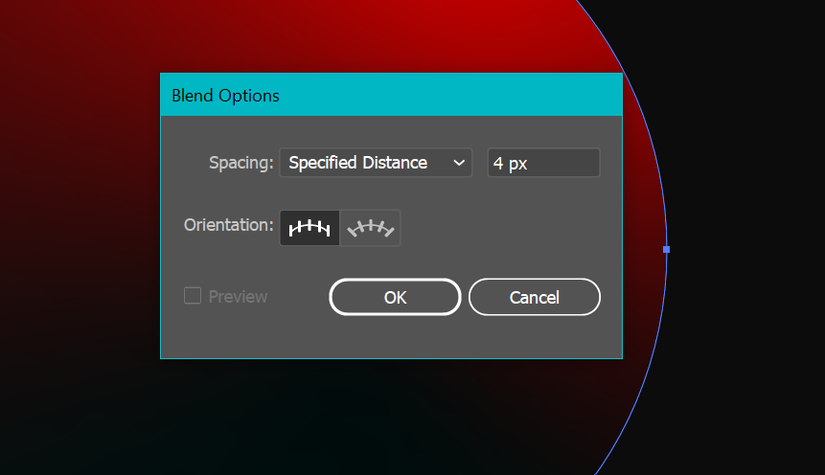Select Align to Page orientation icon
The height and width of the screenshot is (475, 825).
point(309,228)
